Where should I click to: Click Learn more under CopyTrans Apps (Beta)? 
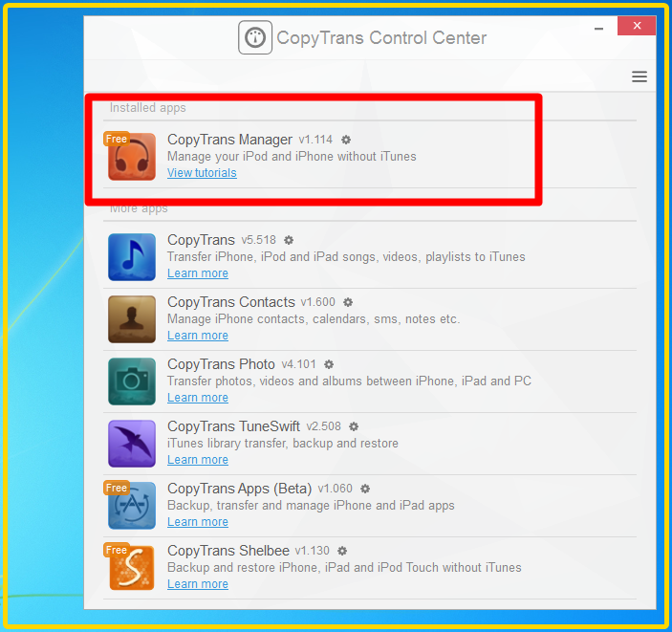[198, 522]
